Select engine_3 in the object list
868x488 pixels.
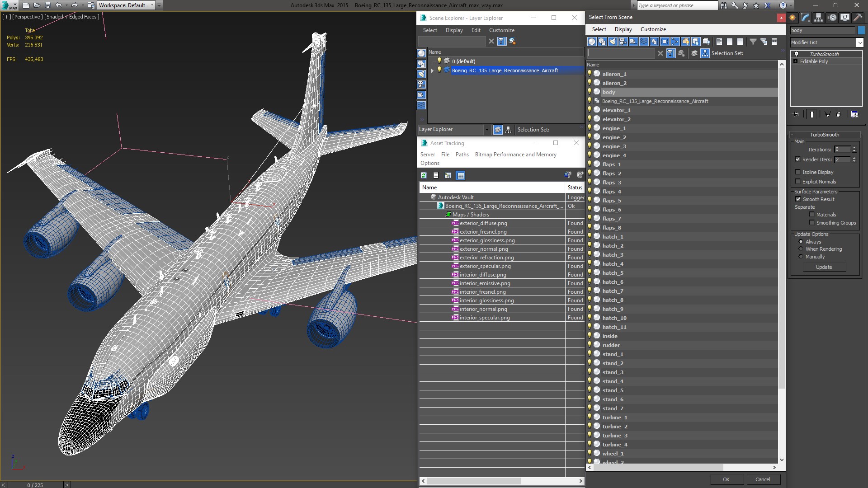614,146
